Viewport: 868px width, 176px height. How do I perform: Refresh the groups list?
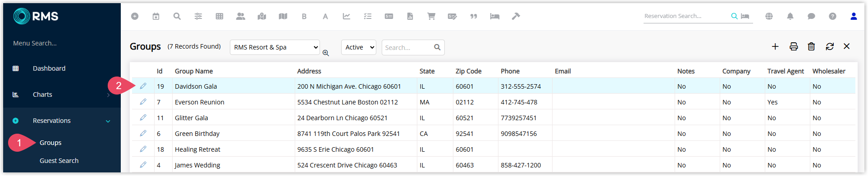(830, 46)
